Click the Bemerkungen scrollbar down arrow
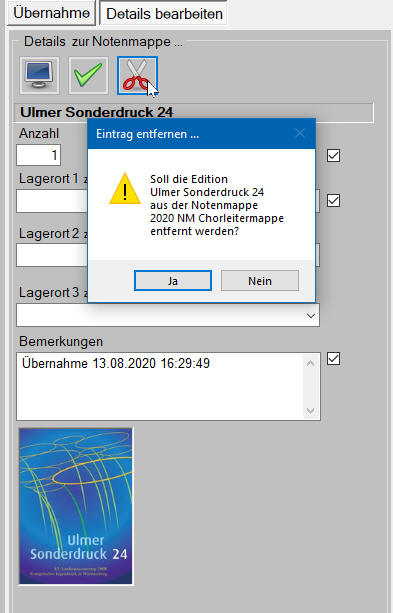Screen dimensions: 393x613 coord(310,410)
